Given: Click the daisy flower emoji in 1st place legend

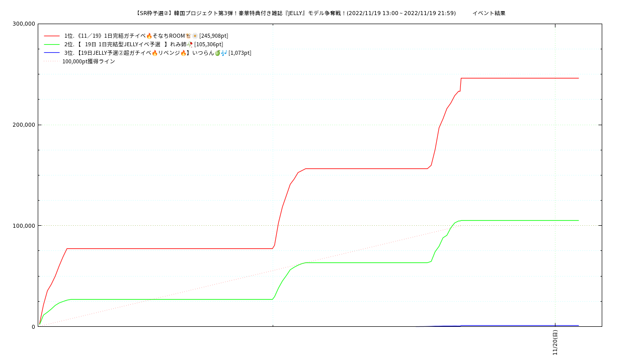Looking at the screenshot, I should (x=195, y=36).
